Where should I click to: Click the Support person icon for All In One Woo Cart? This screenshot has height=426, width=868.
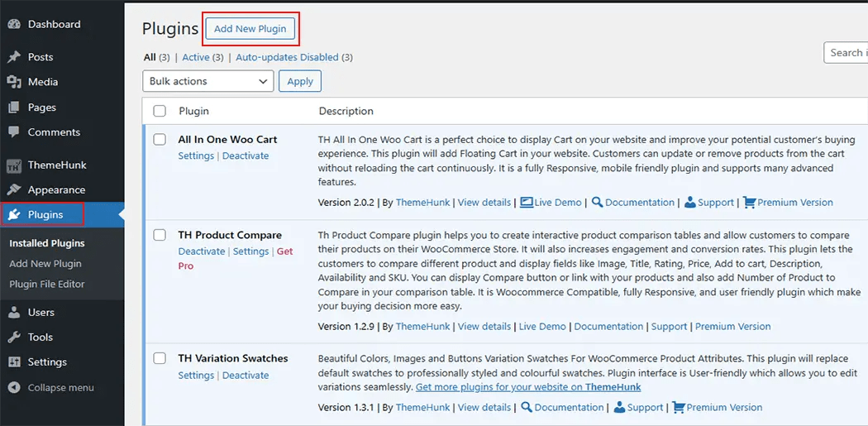[x=689, y=202]
